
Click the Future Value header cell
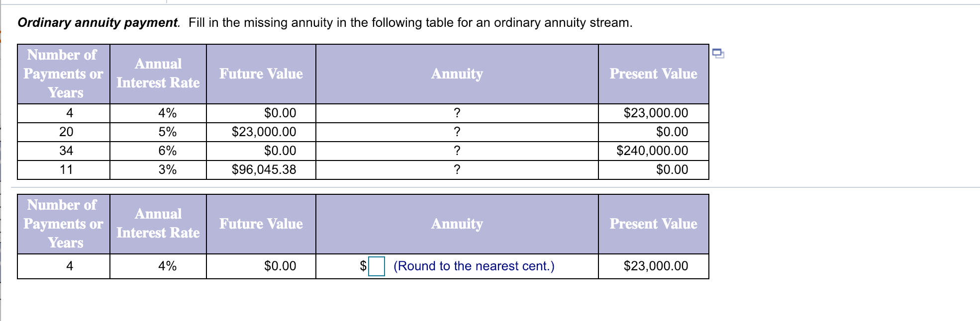click(261, 74)
